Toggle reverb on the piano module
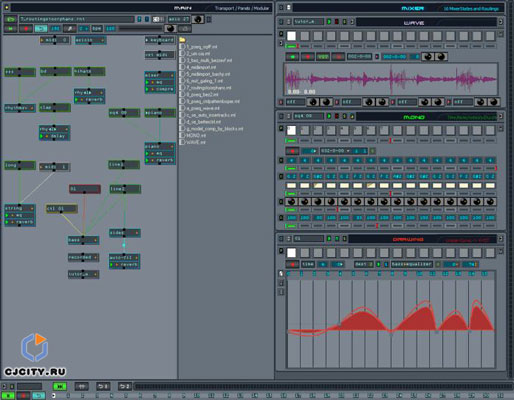 pos(160,160)
